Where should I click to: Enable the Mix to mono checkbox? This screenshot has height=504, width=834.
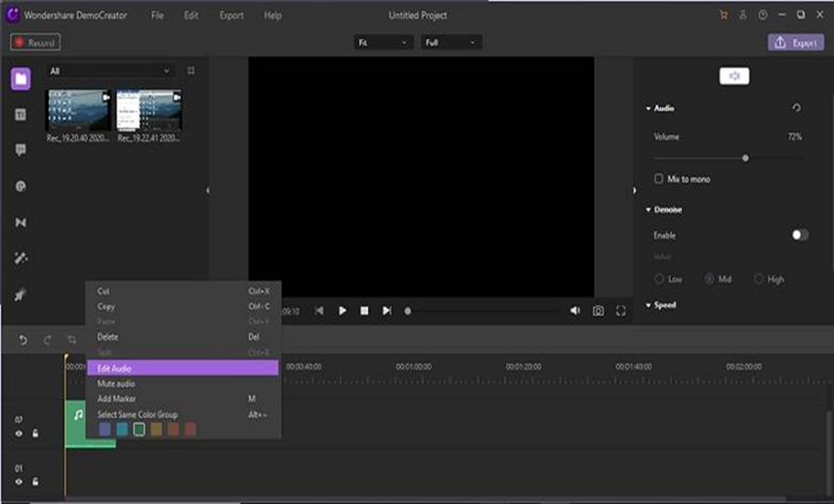tap(659, 179)
